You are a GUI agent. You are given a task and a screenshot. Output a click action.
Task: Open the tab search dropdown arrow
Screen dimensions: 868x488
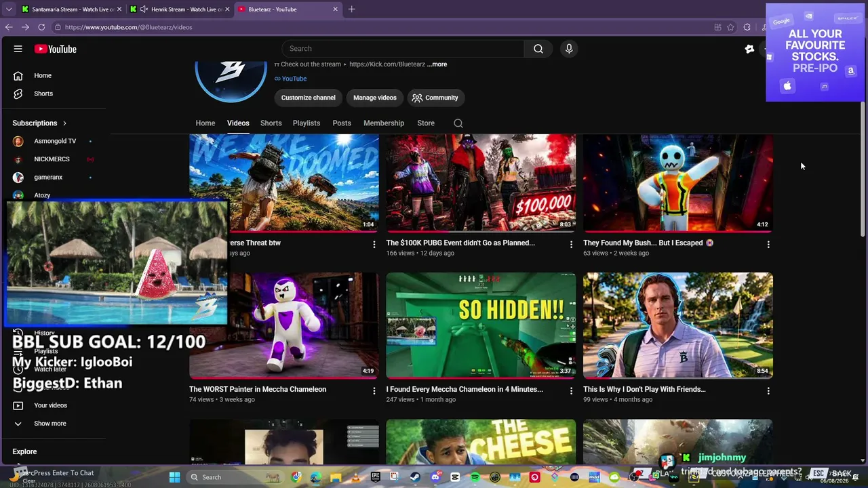(9, 9)
